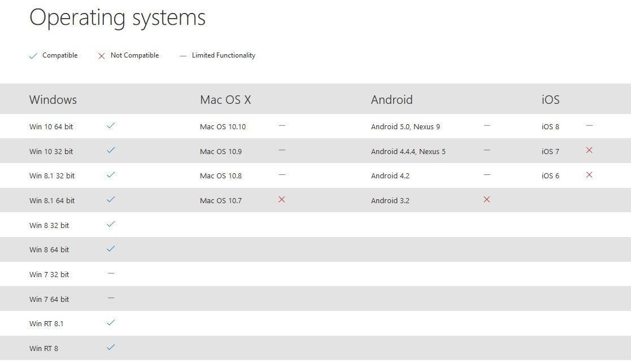The height and width of the screenshot is (364, 631).
Task: Click the iOS column heading
Action: click(x=550, y=100)
